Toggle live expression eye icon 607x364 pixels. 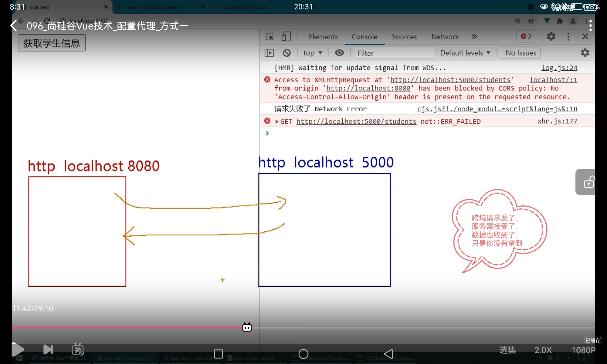pyautogui.click(x=339, y=53)
